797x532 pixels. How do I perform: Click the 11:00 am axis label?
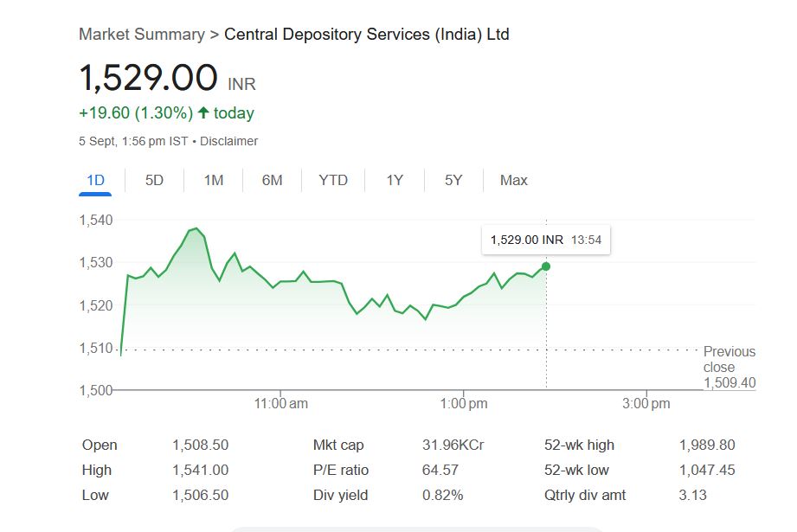click(x=282, y=403)
